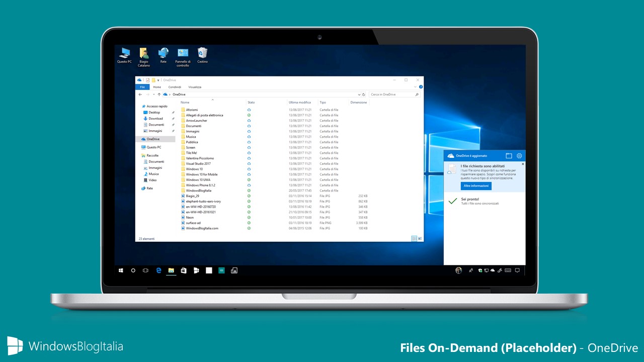This screenshot has height=362, width=644.
Task: Click cloud status icon for Aforismi
Action: click(249, 110)
